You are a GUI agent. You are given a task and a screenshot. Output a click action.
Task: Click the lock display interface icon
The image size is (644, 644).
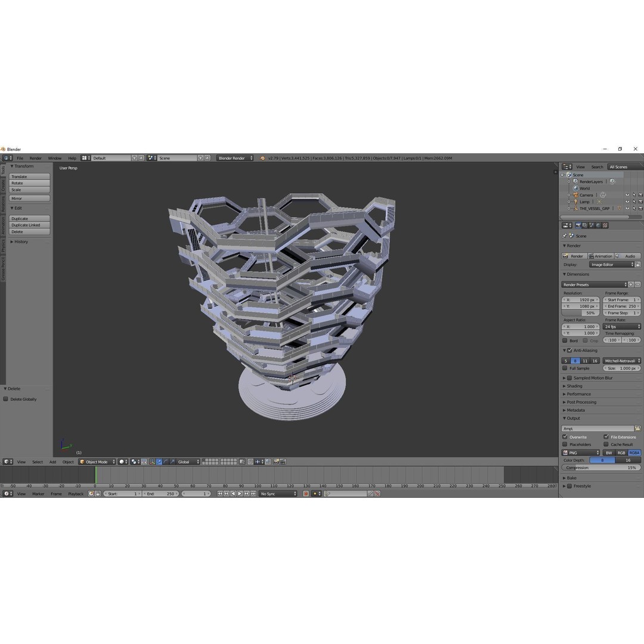coord(638,265)
